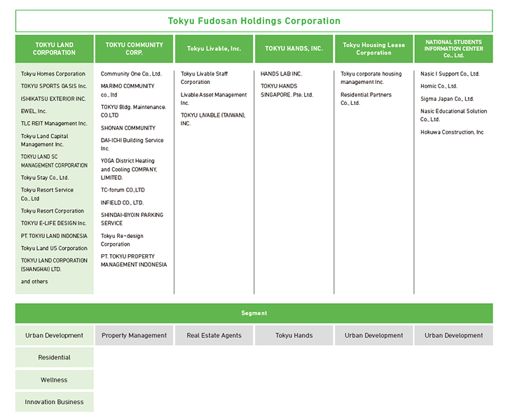The width and height of the screenshot is (508, 420).
Task: Select the Tokyu Livable, Inc. header
Action: tap(214, 49)
